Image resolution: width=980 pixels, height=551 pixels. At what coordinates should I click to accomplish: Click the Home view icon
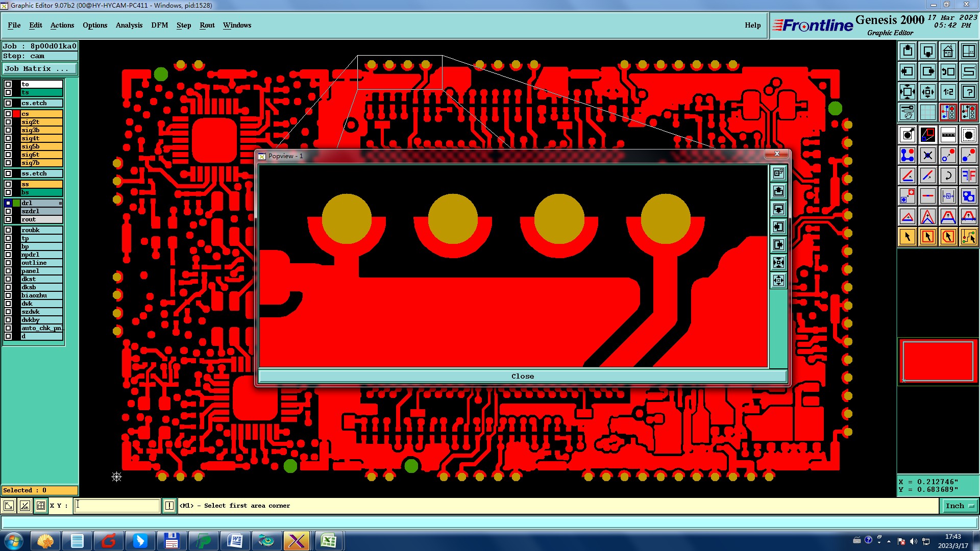click(948, 51)
